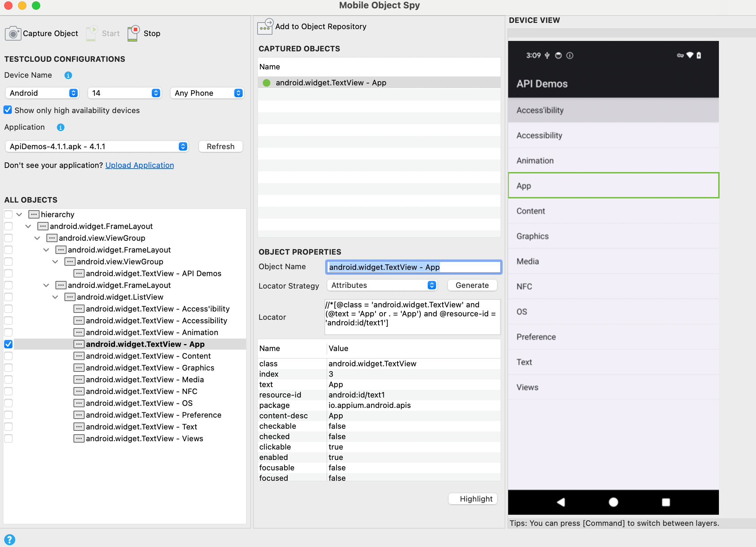Uncheck Show only high availability devices
Viewport: 756px width, 547px height.
click(x=8, y=110)
